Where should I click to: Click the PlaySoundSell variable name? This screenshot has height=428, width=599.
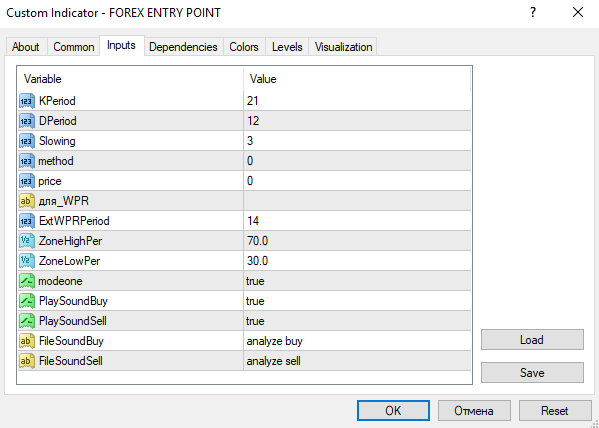coord(73,321)
